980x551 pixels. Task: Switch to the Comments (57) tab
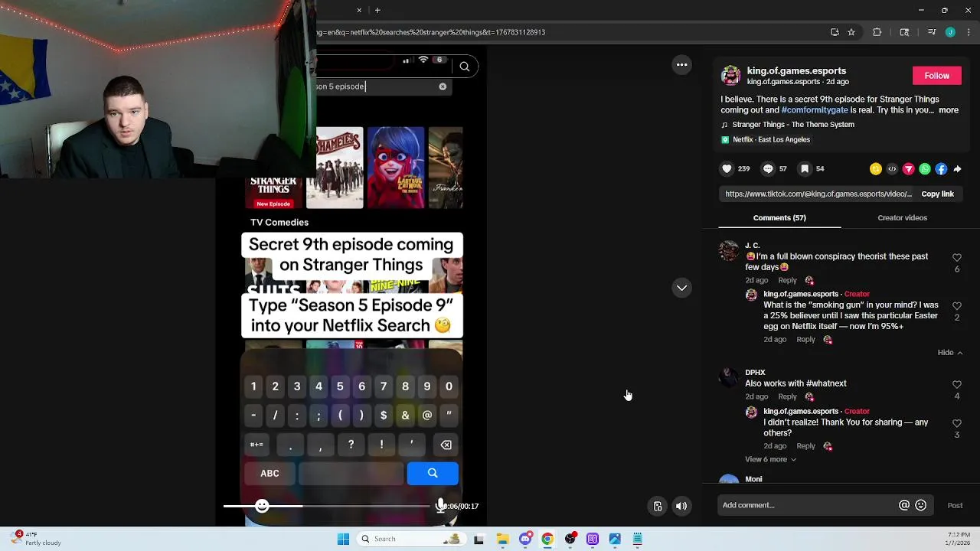pos(779,218)
